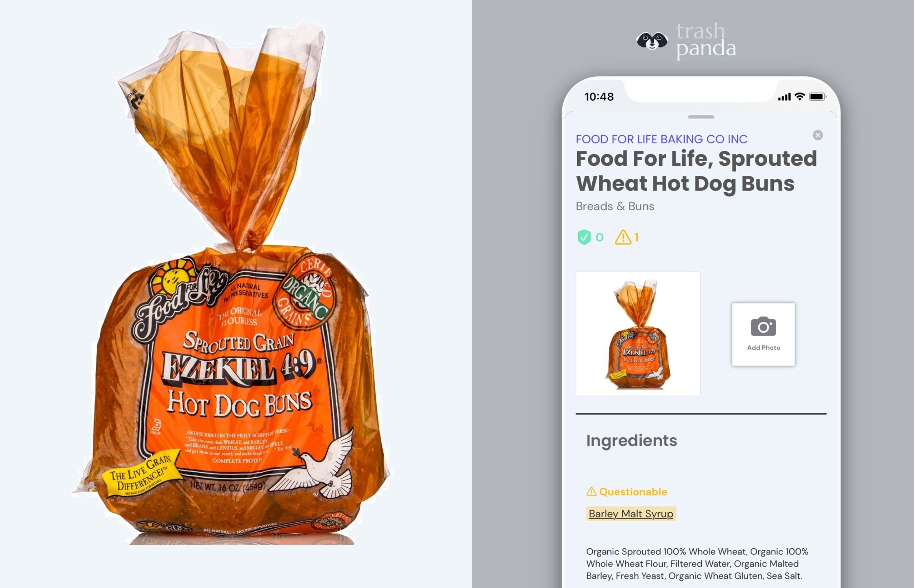The width and height of the screenshot is (914, 588).
Task: Click the Add Photo button label
Action: click(x=763, y=347)
